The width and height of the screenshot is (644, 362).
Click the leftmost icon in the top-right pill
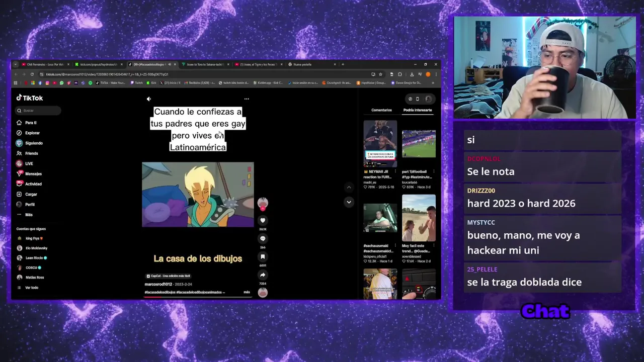410,99
